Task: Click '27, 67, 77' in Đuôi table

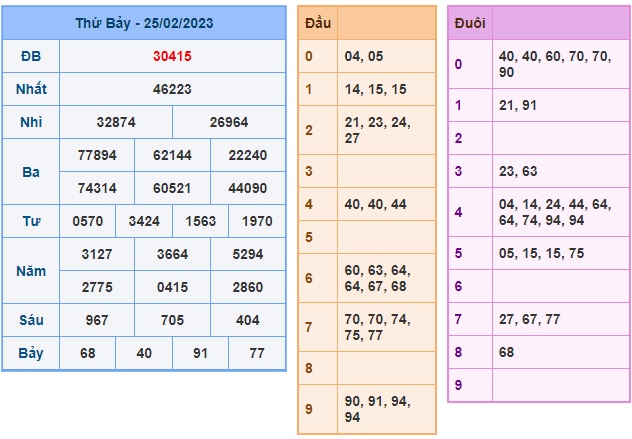Action: pos(530,319)
